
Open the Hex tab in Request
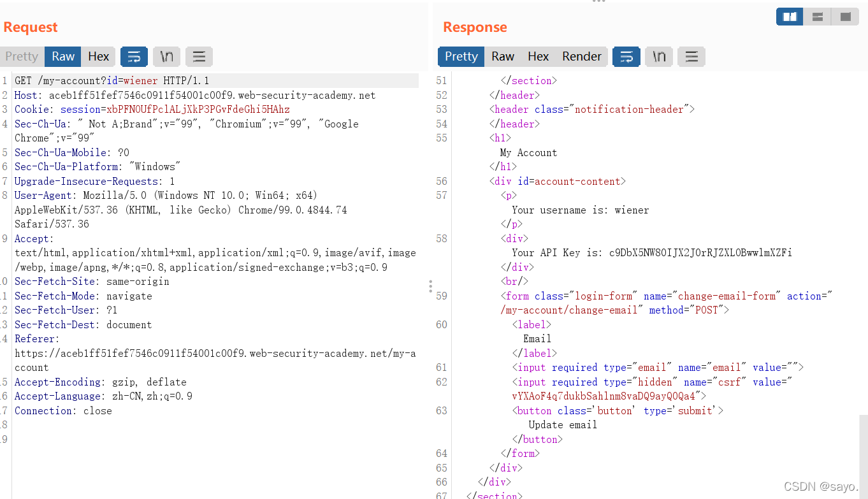click(99, 56)
